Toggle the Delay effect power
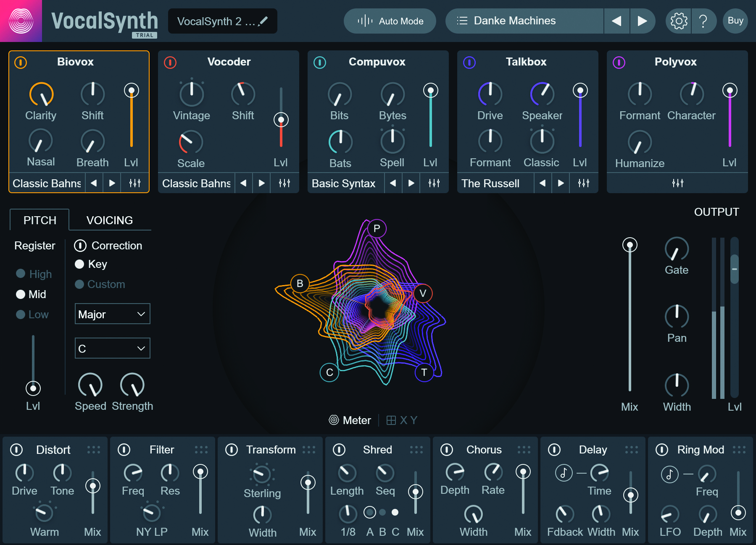This screenshot has height=545, width=756. 554,450
